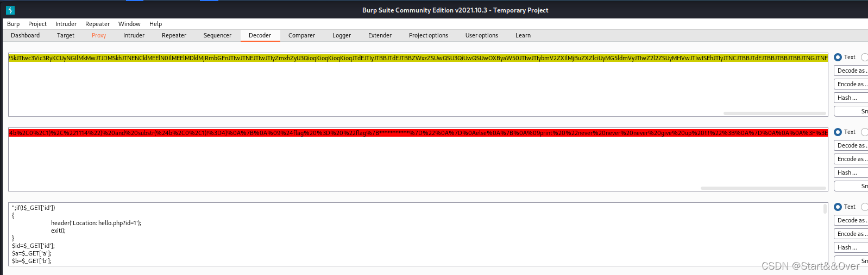
Task: Open the Logger tab
Action: [x=342, y=35]
